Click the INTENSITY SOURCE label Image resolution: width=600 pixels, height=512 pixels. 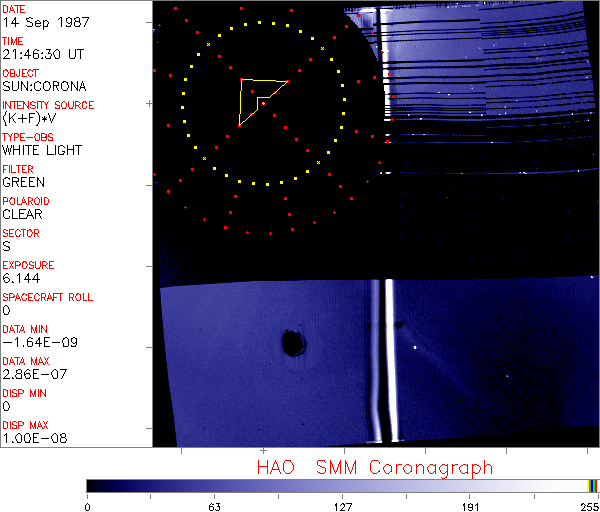click(x=48, y=105)
